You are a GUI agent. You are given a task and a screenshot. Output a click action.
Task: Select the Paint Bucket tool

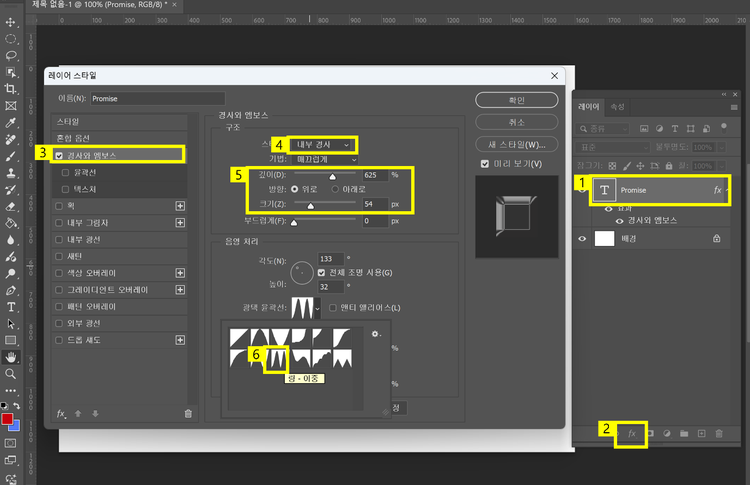[11, 223]
